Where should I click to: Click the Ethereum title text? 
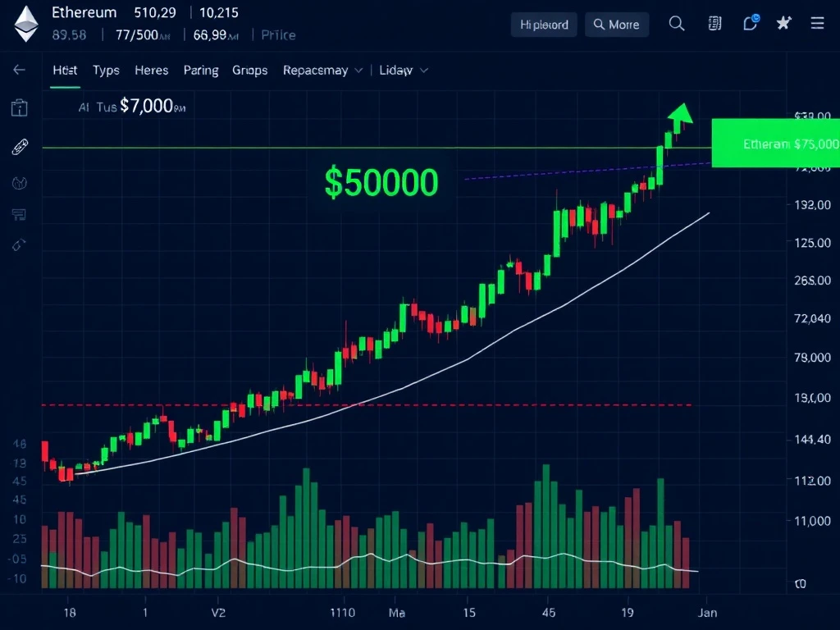[84, 12]
